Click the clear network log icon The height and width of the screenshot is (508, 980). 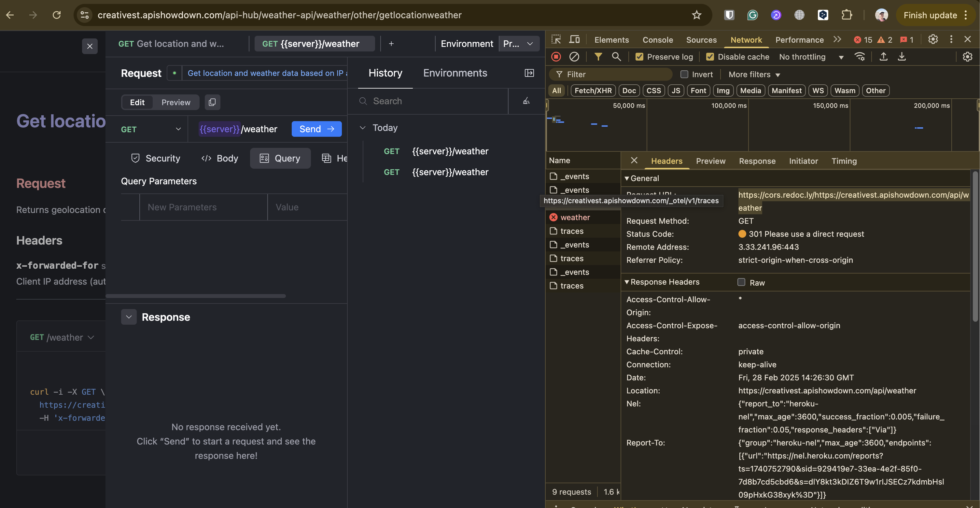tap(574, 57)
